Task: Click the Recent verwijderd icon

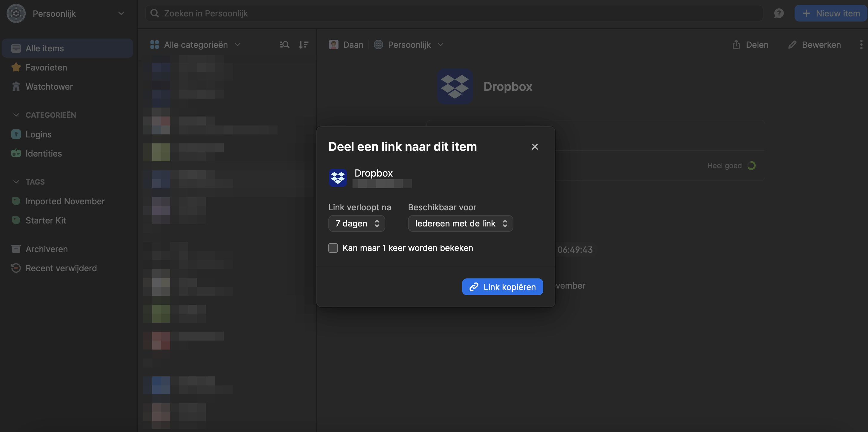Action: 16,268
